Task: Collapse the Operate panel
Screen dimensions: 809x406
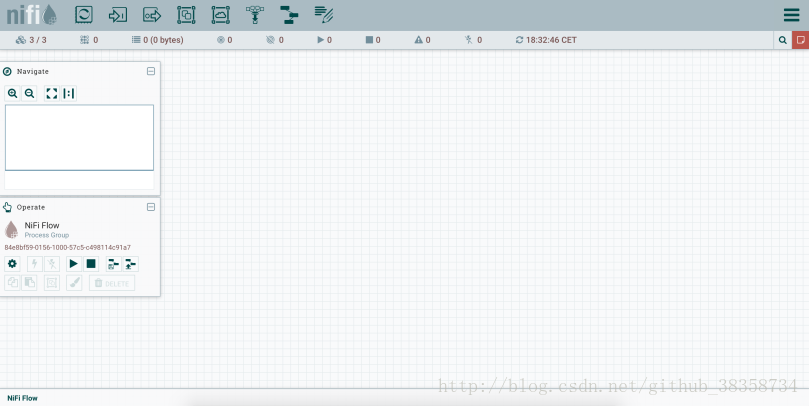Action: click(151, 207)
